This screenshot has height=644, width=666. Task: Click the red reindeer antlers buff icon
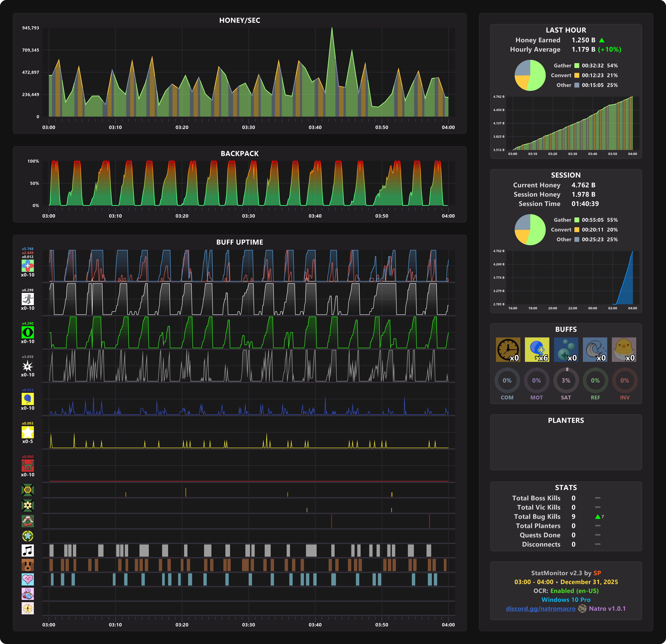pos(28,466)
